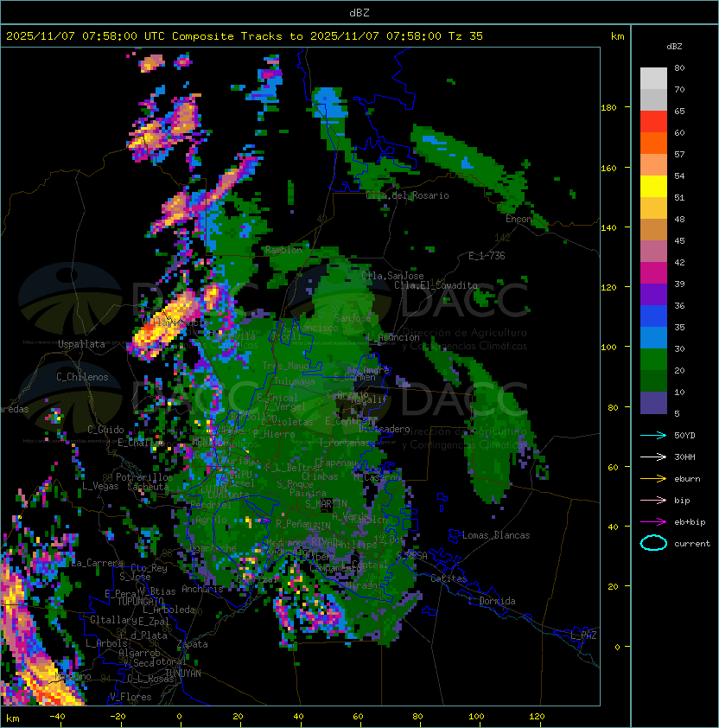
Task: Click the '48' value on the color scale
Action: point(679,219)
